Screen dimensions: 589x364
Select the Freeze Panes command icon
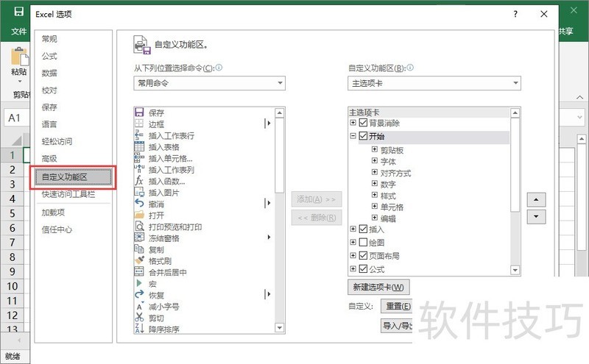(139, 238)
